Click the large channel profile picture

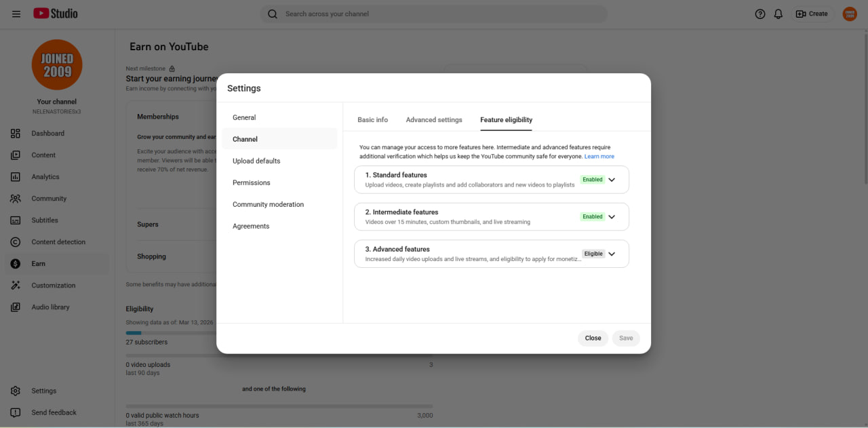coord(57,65)
